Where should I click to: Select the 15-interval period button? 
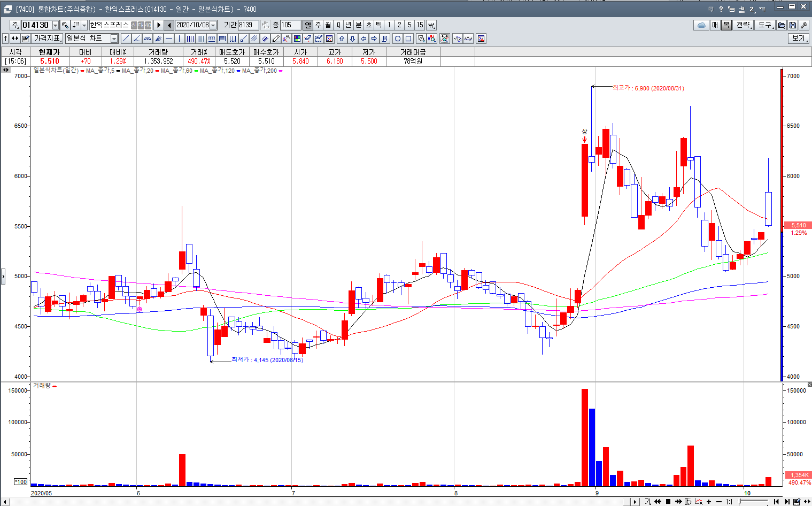click(420, 25)
